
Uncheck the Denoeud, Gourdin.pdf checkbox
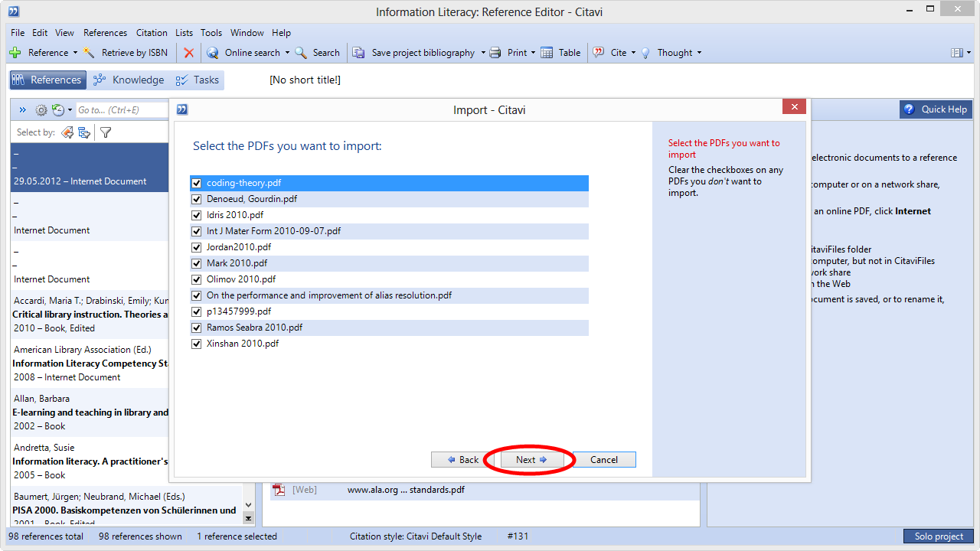tap(197, 199)
